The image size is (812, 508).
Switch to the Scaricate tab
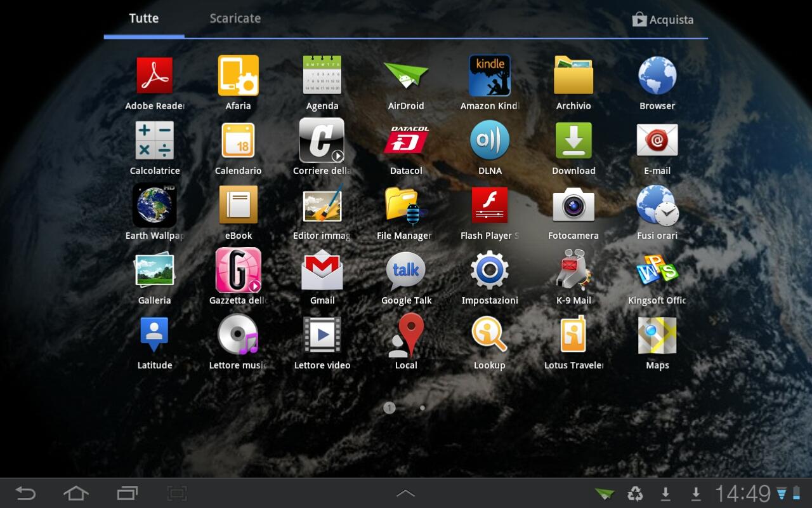coord(235,18)
